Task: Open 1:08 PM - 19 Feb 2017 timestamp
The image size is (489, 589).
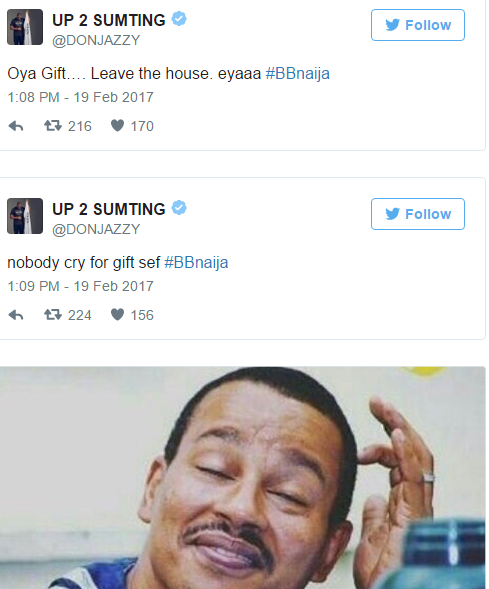Action: click(x=80, y=97)
